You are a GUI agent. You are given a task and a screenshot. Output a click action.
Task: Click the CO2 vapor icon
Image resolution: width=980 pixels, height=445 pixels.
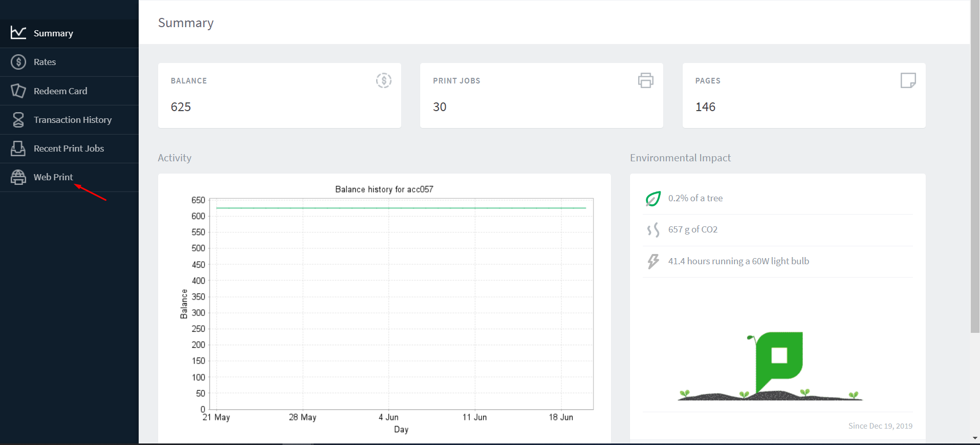(x=653, y=230)
